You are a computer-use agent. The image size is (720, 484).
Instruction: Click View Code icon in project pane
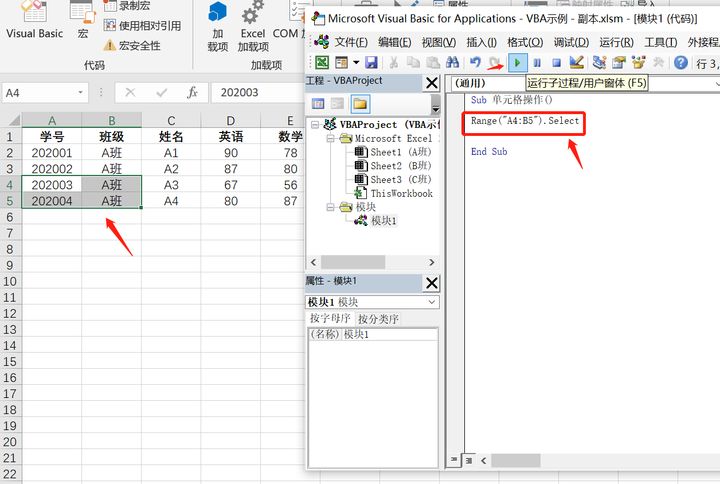click(x=318, y=104)
